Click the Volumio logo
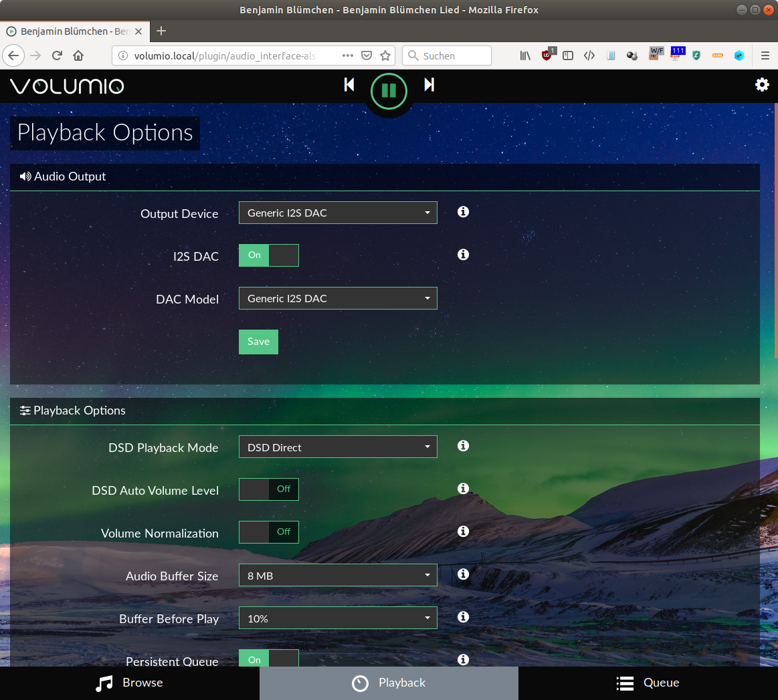This screenshot has height=700, width=778. click(x=67, y=86)
